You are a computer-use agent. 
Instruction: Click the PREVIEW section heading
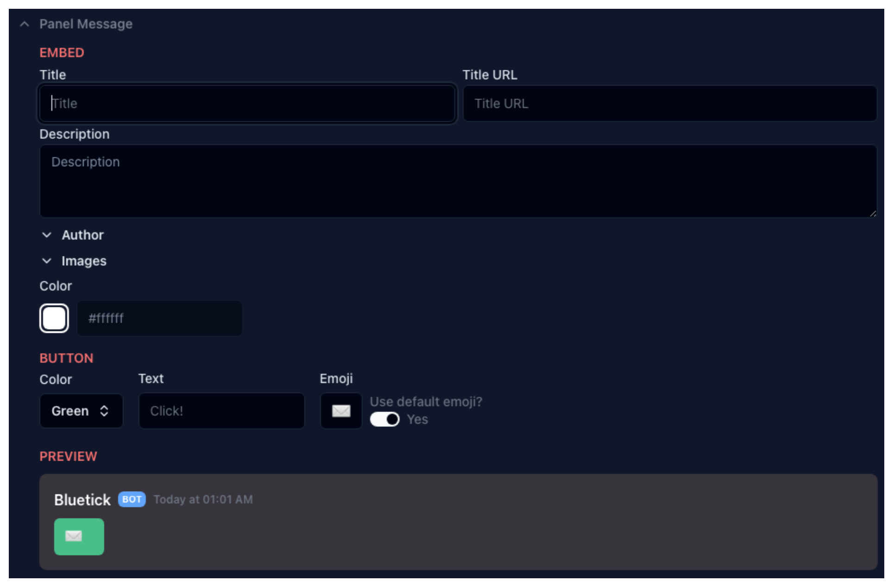[69, 457]
